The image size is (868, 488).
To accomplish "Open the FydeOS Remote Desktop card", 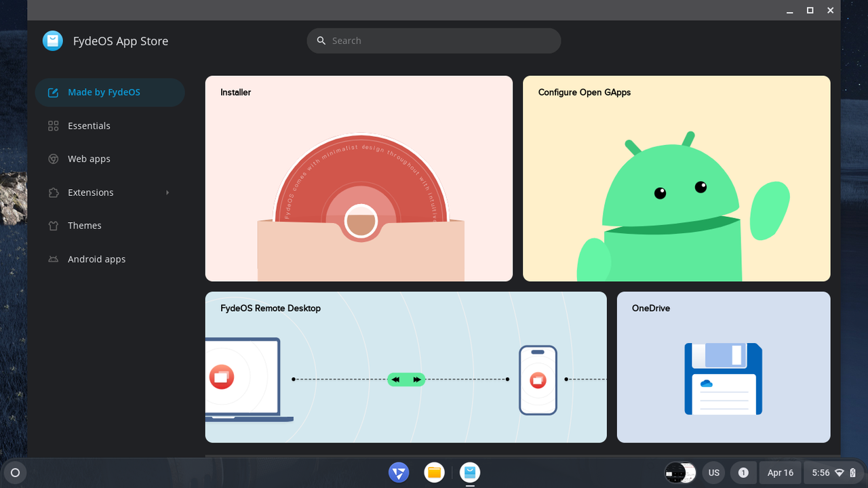I will (406, 367).
